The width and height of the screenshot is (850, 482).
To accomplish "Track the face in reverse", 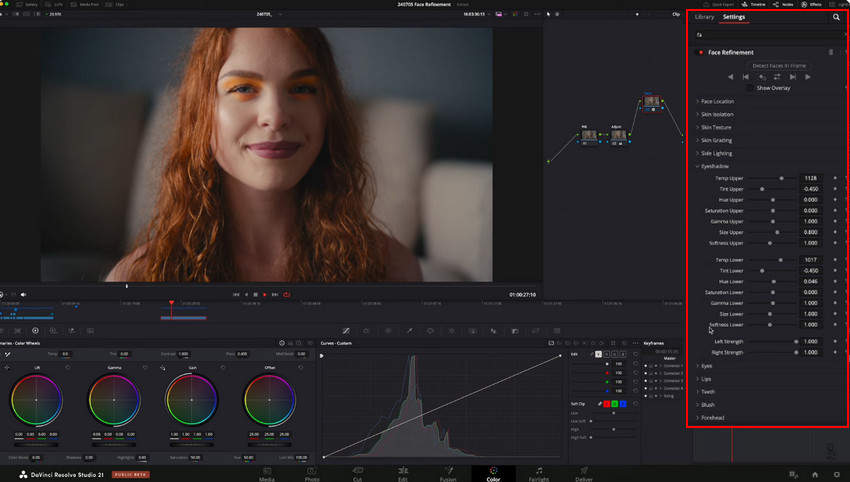I will 730,77.
